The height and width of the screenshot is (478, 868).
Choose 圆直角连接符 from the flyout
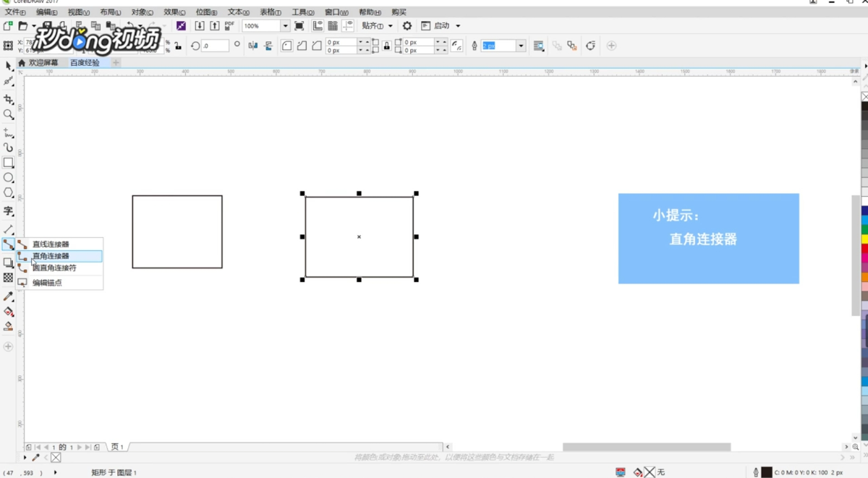click(x=59, y=268)
